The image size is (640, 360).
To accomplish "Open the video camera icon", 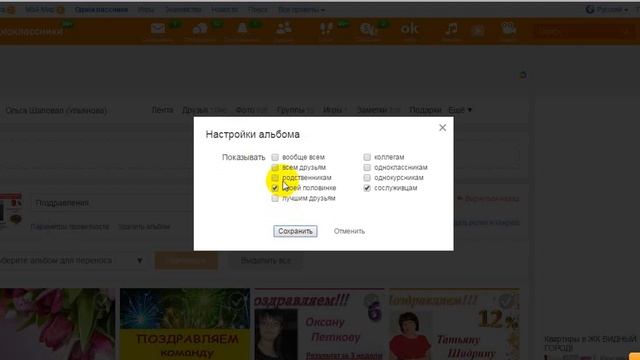I will tap(509, 29).
